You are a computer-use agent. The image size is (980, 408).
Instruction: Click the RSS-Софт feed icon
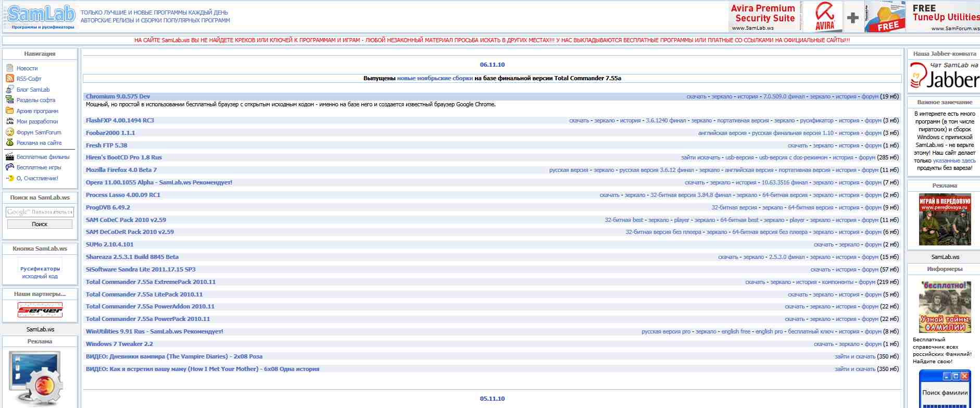[x=10, y=78]
